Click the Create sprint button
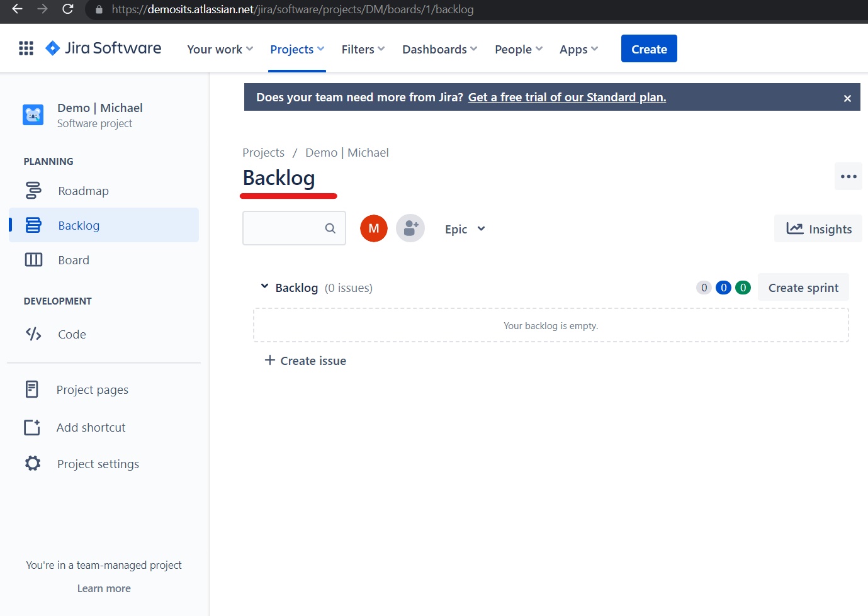This screenshot has height=616, width=868. point(803,287)
